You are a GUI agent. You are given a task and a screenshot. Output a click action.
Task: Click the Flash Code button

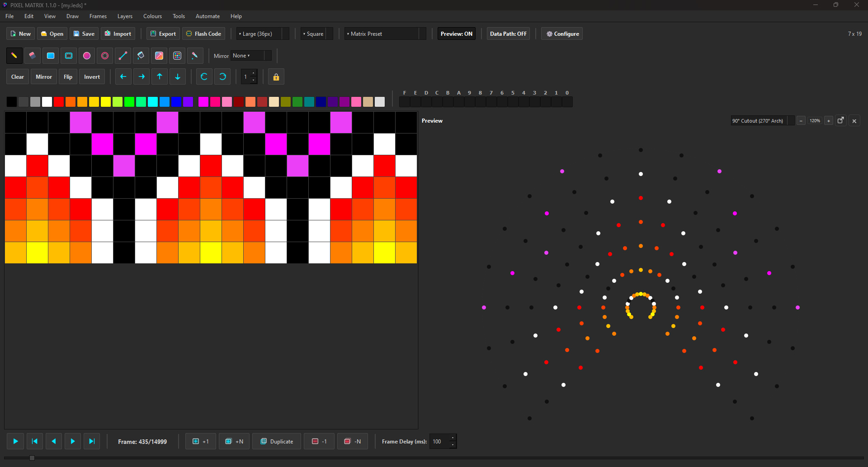pos(204,34)
